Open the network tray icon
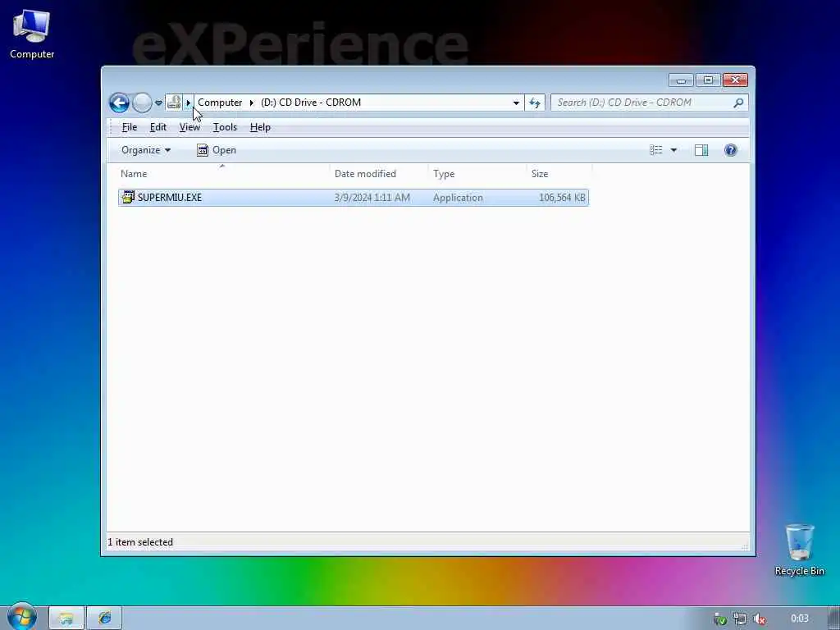The width and height of the screenshot is (840, 630). pyautogui.click(x=740, y=619)
